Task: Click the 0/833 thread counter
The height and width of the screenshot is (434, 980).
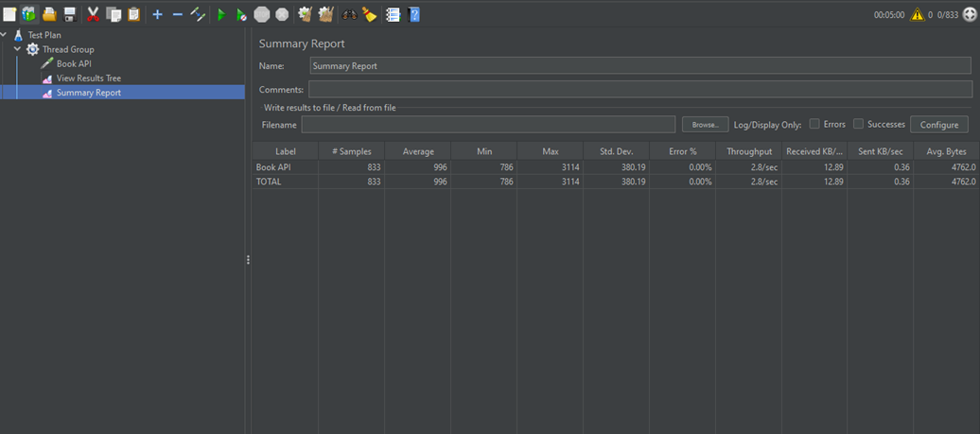Action: (948, 15)
